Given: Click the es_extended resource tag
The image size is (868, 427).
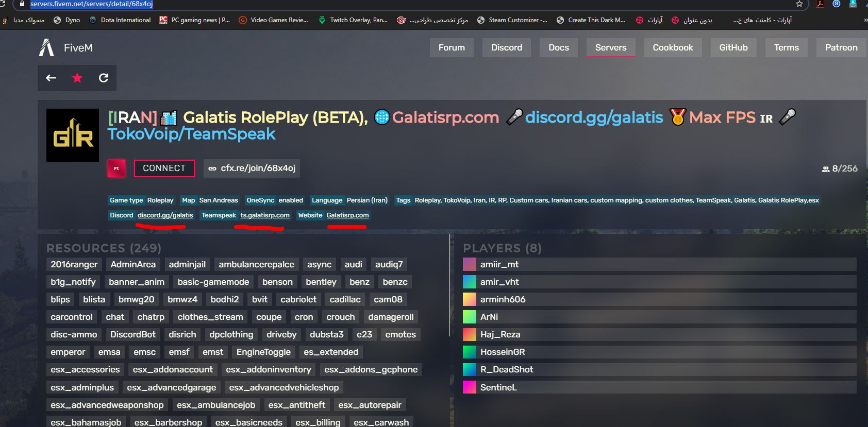Looking at the screenshot, I should click(331, 352).
